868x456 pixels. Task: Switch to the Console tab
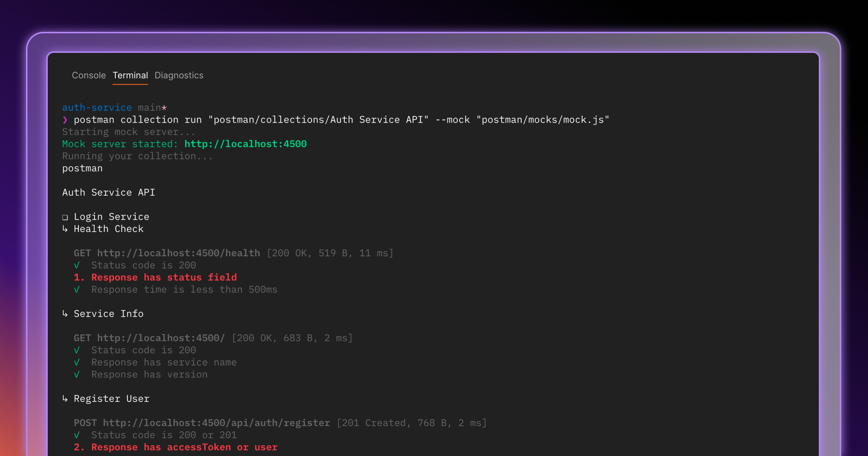tap(89, 75)
